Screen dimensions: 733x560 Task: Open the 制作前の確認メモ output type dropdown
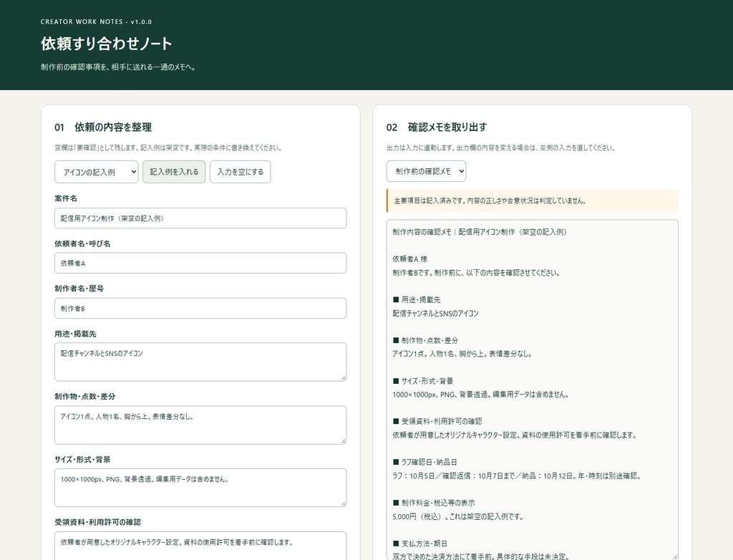427,171
